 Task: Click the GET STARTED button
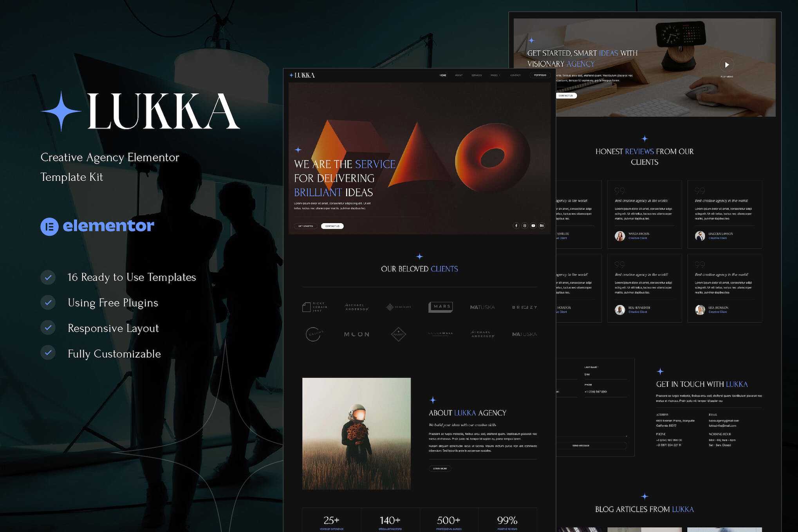[305, 226]
